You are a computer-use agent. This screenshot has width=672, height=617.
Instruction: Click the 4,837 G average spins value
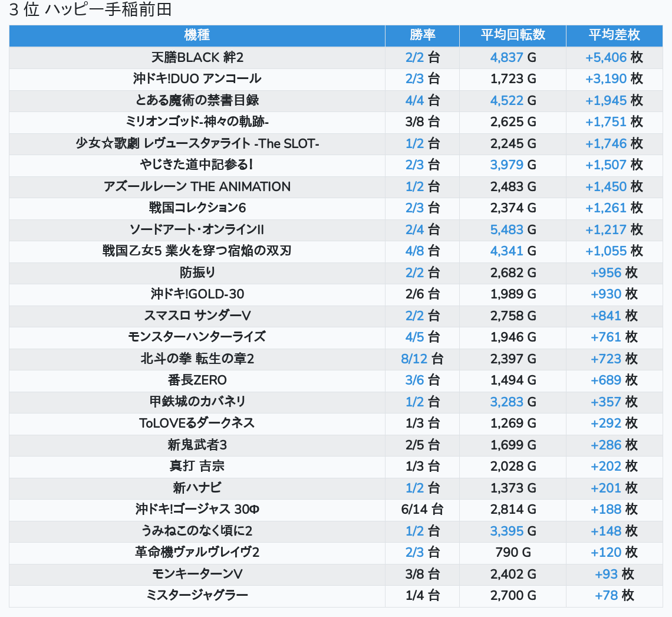[513, 57]
